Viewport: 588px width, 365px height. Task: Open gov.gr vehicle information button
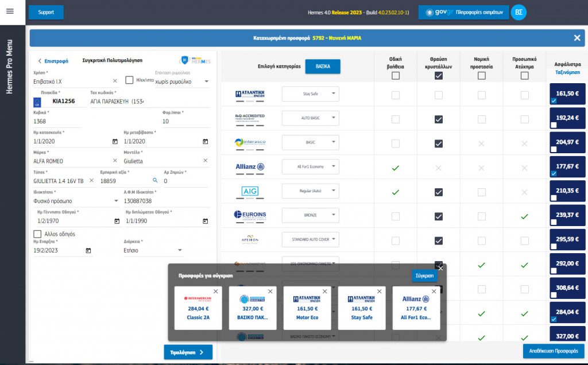463,13
